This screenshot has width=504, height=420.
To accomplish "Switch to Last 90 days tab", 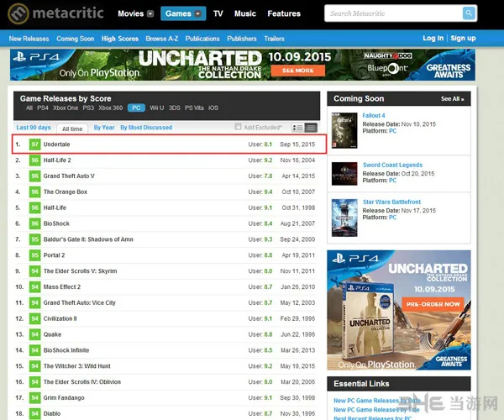I will click(34, 128).
